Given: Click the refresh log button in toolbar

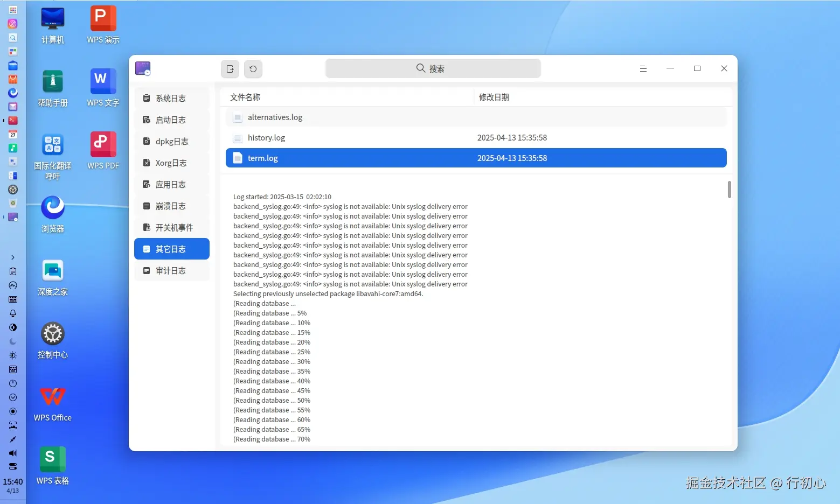Looking at the screenshot, I should [253, 69].
